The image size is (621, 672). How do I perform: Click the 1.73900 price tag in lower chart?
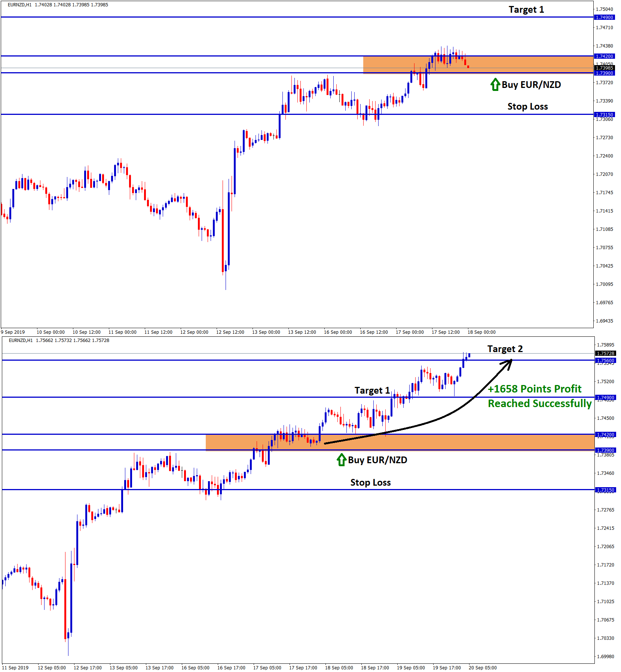605,450
